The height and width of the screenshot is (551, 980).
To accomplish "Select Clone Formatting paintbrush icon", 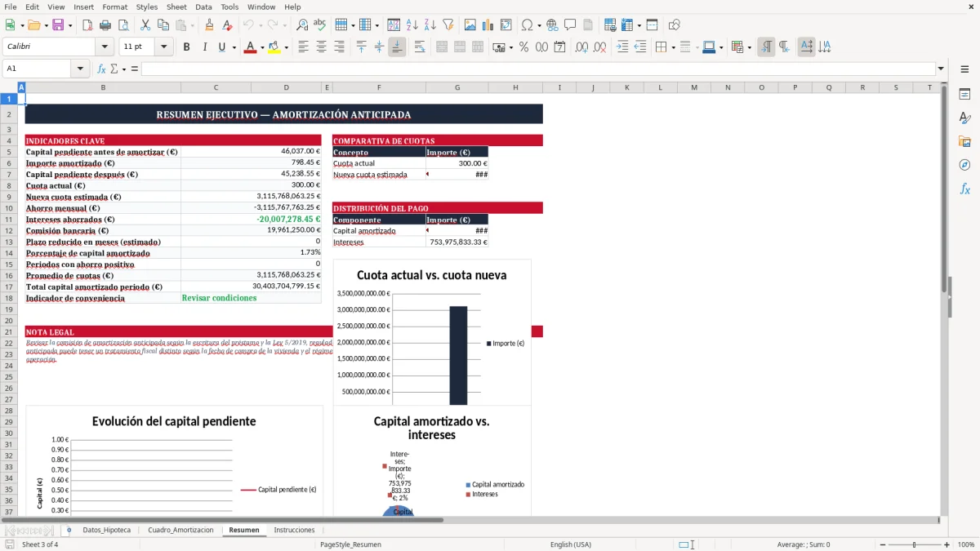I will point(209,25).
